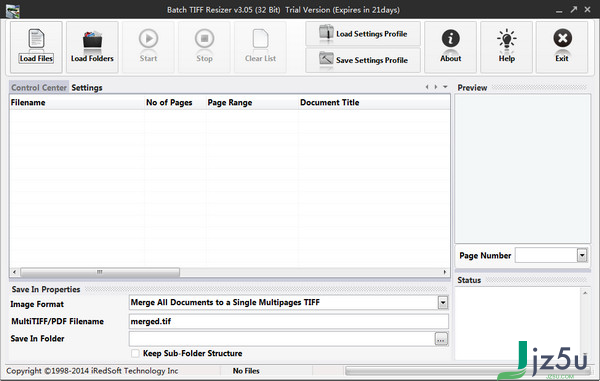600x381 pixels.
Task: Switch to the Control Center tab
Action: tap(39, 88)
